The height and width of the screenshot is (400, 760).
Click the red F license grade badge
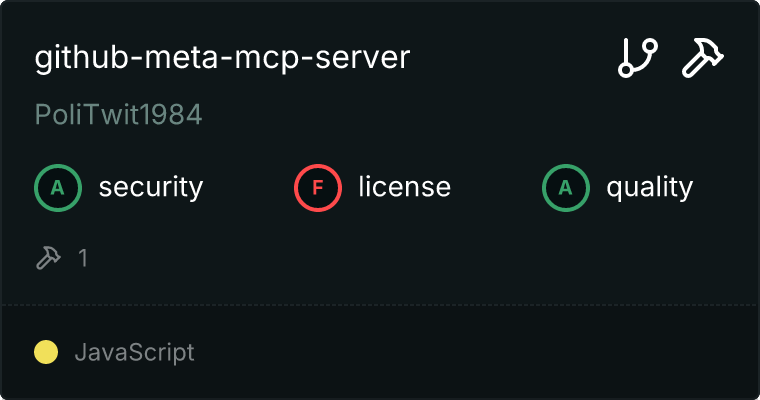click(x=318, y=187)
